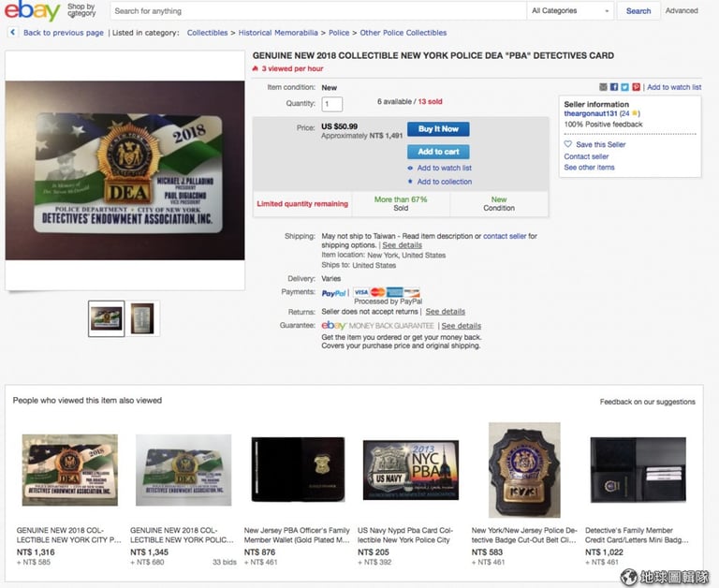
Task: Click the Add to cart button
Action: pyautogui.click(x=438, y=152)
